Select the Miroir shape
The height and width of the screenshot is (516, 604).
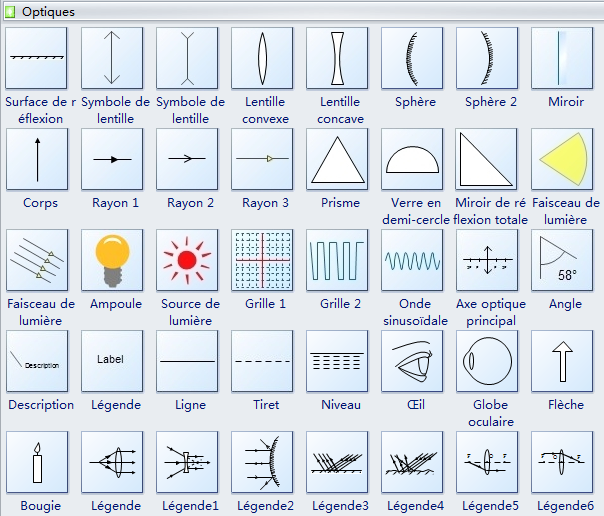tap(562, 58)
